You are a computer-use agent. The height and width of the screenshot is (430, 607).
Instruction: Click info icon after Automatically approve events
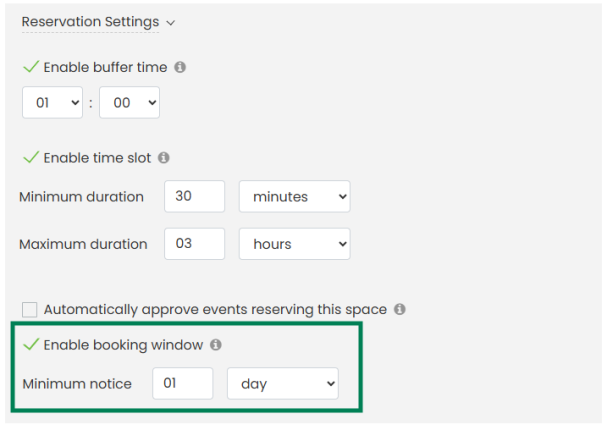[x=399, y=310]
